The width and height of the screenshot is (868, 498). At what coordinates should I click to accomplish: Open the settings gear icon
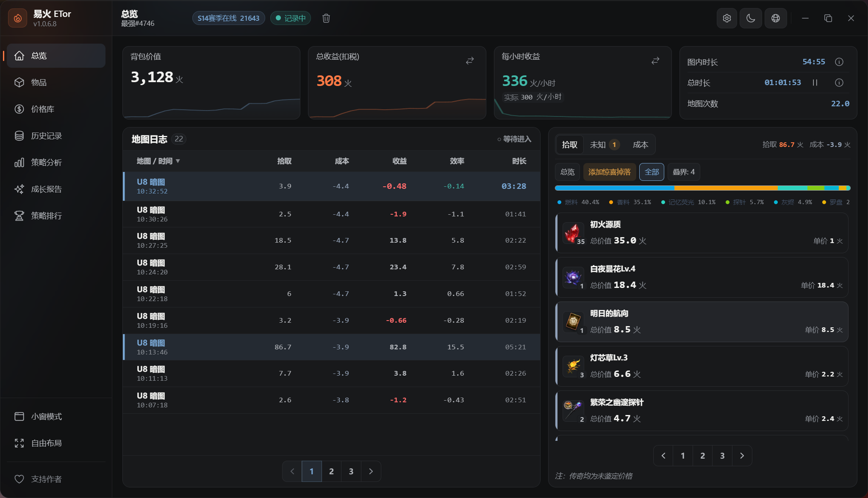click(727, 18)
